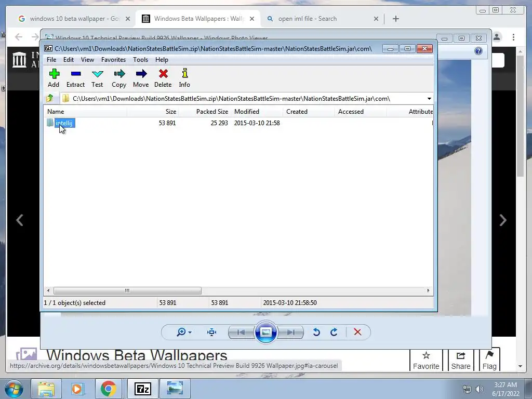Sort by Packed Size column
532x399 pixels.
point(205,112)
